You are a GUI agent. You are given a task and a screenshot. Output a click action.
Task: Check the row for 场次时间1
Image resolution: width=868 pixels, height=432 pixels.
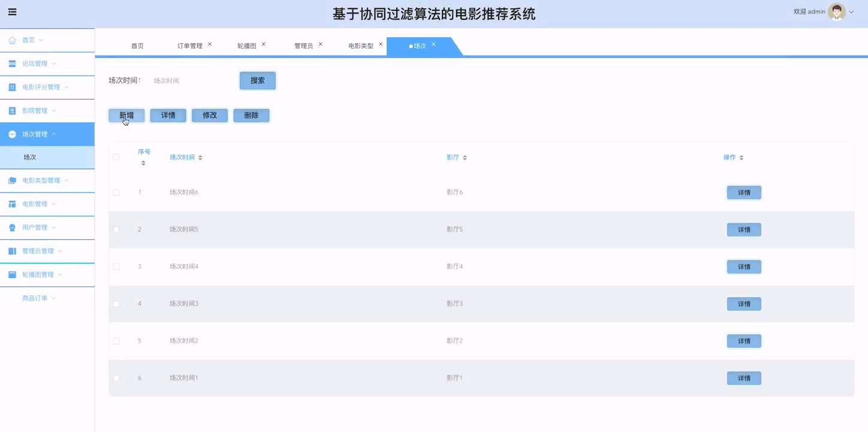116,378
